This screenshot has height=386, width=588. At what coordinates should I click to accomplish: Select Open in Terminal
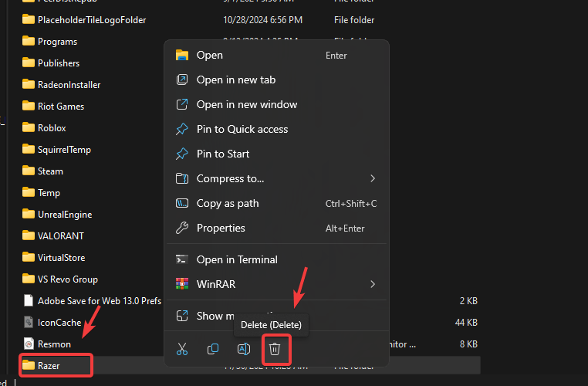pyautogui.click(x=237, y=259)
